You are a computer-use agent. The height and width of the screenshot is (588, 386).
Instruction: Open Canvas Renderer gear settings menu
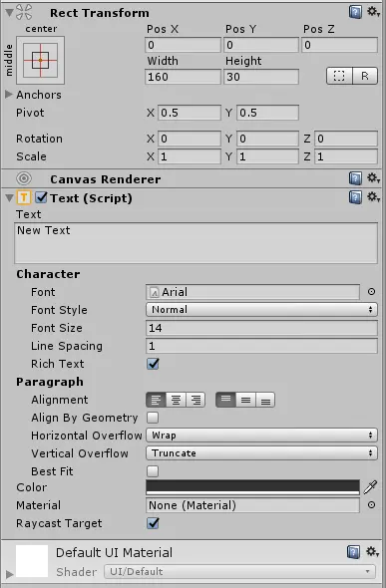click(x=373, y=177)
